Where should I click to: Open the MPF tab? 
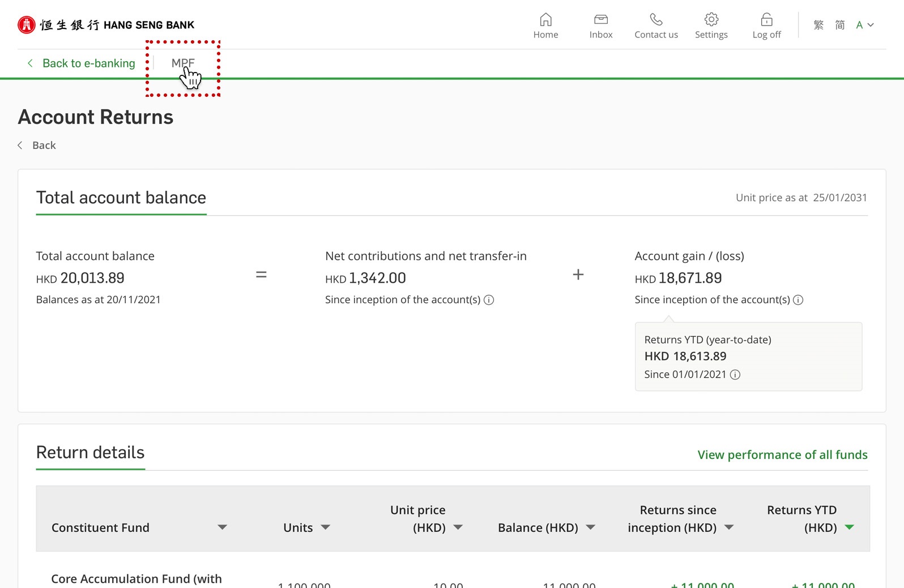pos(183,63)
